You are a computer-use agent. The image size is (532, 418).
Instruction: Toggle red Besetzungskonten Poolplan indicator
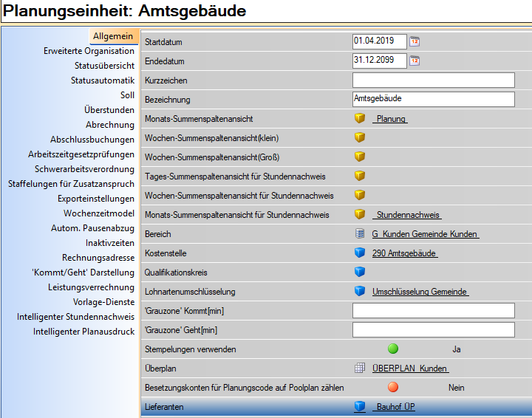pos(393,387)
